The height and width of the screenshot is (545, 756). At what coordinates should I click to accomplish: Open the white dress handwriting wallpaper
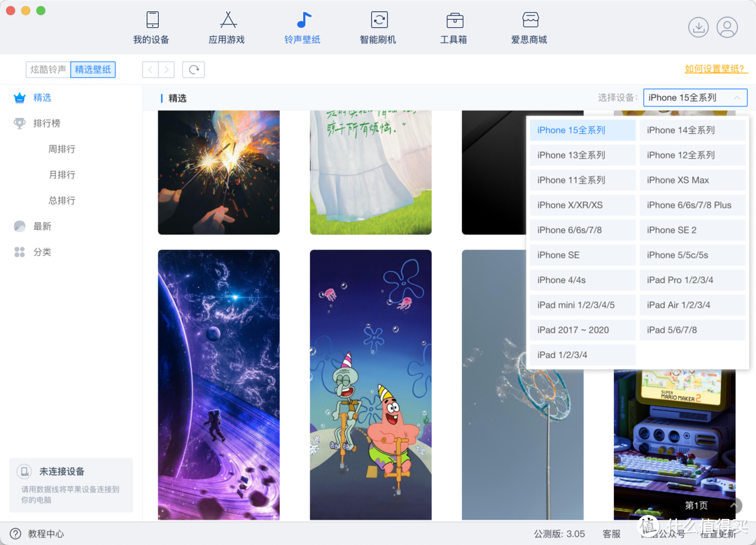(x=371, y=172)
